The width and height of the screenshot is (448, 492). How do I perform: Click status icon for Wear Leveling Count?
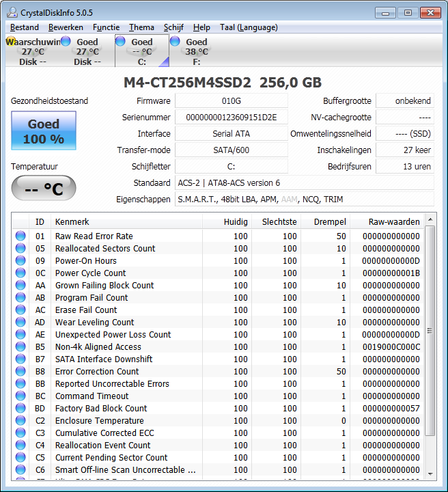(20, 323)
